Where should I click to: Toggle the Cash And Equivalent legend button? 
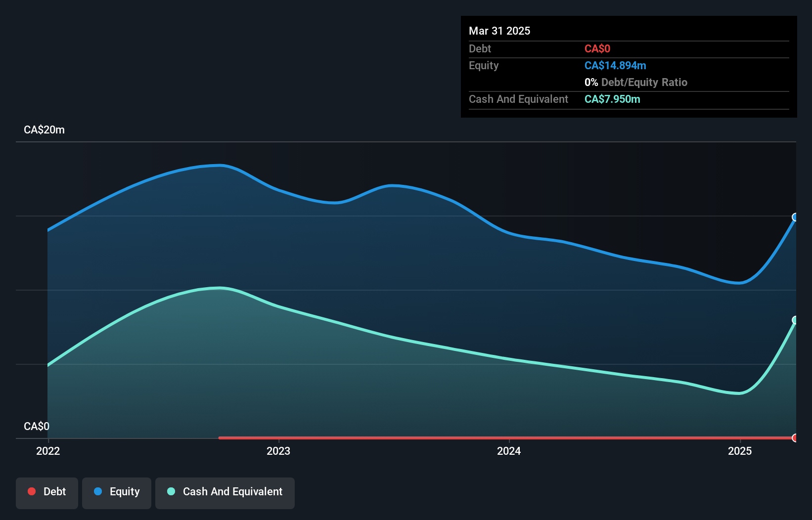point(225,493)
